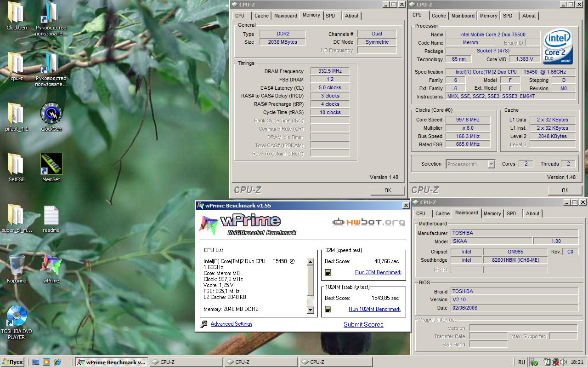This screenshot has height=368, width=588.
Task: Click the 1024M Best Score value 1543,85 sec
Action: point(385,298)
